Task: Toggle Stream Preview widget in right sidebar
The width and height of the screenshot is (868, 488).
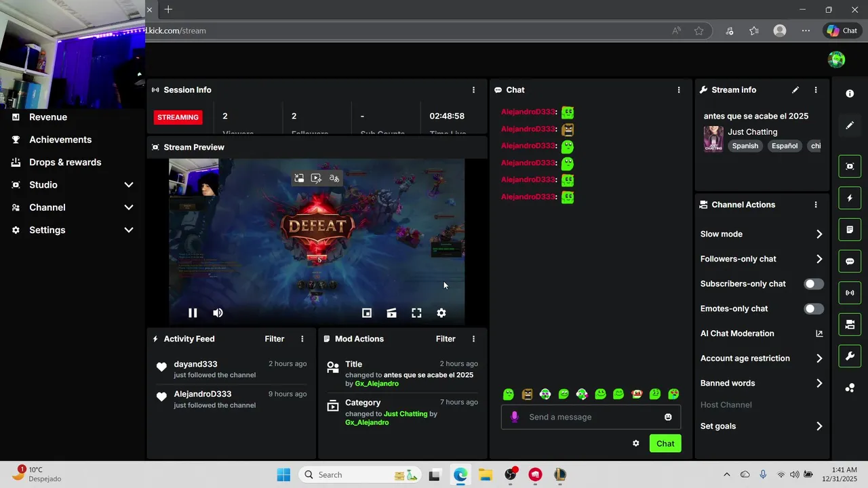Action: coord(850,166)
